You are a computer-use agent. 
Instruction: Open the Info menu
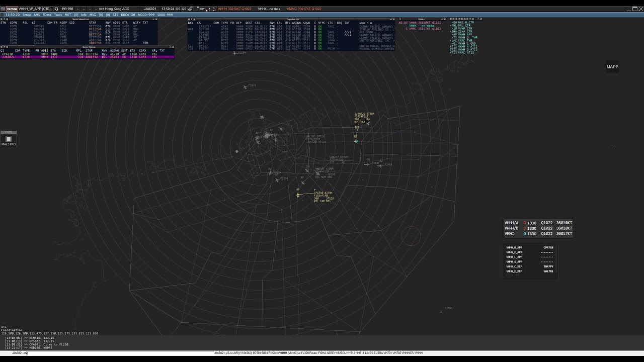84,15
